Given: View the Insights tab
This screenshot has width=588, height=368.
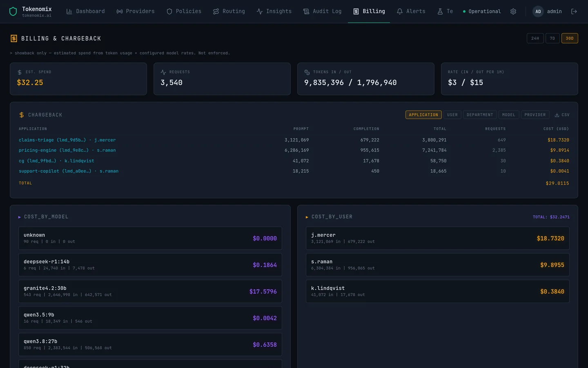Looking at the screenshot, I should [x=274, y=11].
